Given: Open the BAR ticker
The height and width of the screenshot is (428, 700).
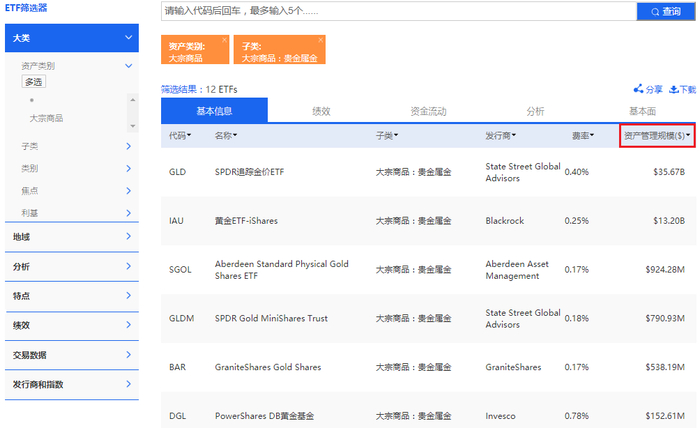Looking at the screenshot, I should (177, 367).
